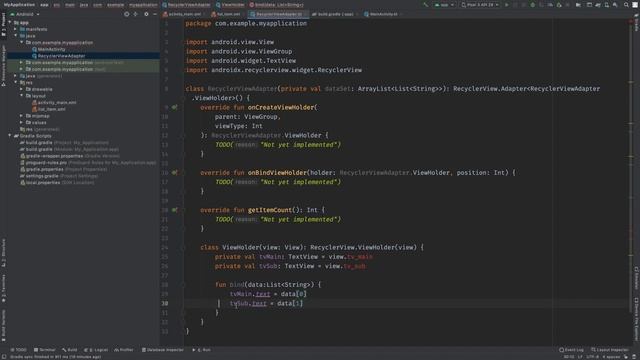Viewport: 640px width, 360px height.
Task: Click the Expand/Collapse all icon in Project panel
Action: click(x=136, y=14)
